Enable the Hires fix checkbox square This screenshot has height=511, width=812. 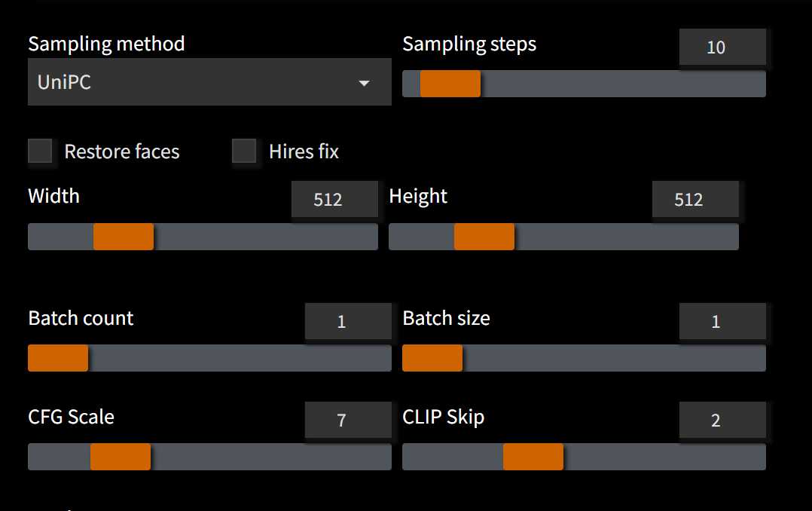pos(244,151)
